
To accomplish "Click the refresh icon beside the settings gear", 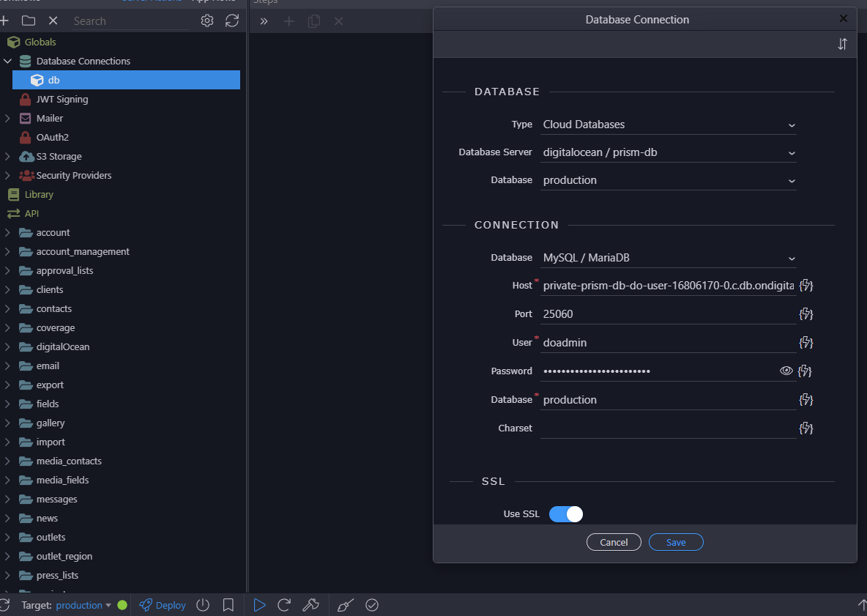I will pos(232,21).
